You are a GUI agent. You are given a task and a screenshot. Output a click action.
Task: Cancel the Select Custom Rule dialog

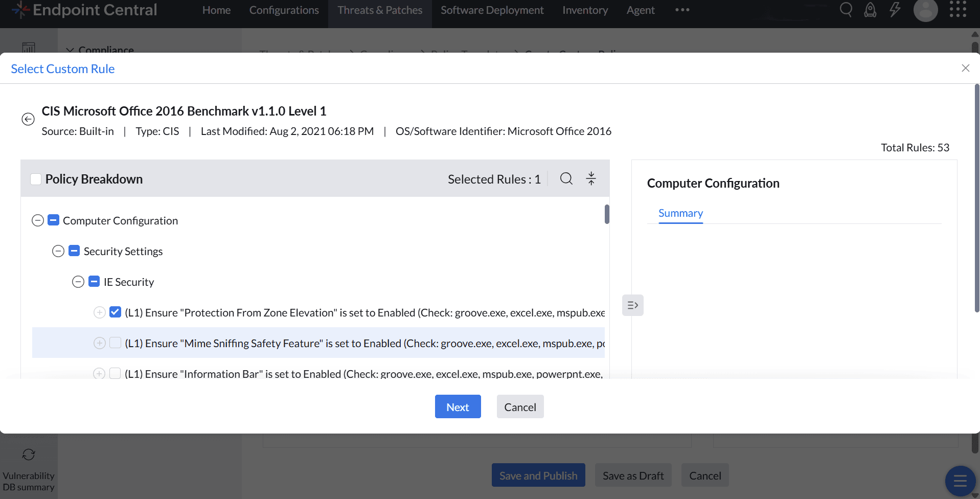click(520, 406)
